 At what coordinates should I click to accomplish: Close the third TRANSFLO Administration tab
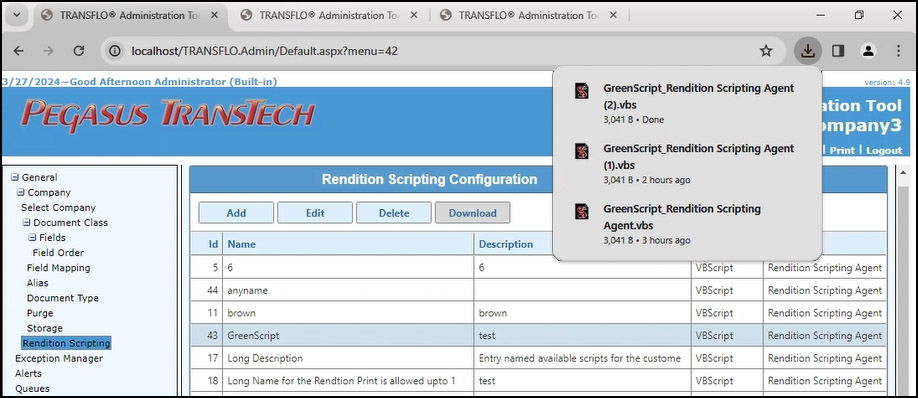pyautogui.click(x=614, y=15)
